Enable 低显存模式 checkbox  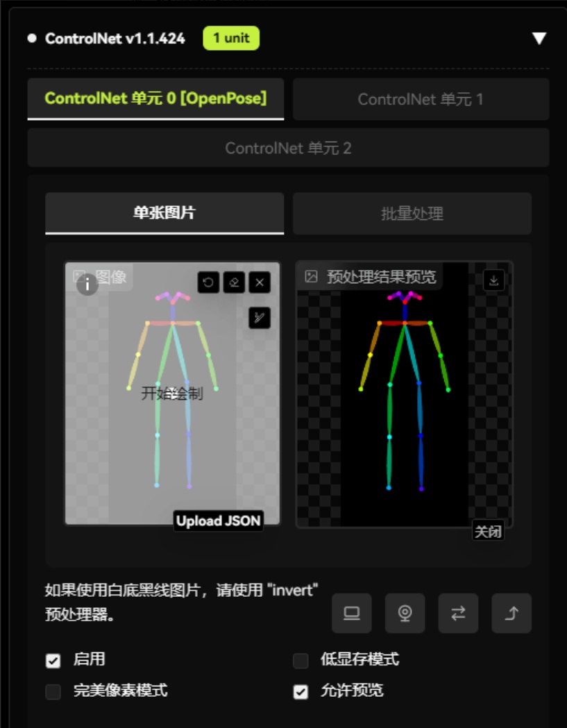pos(301,661)
